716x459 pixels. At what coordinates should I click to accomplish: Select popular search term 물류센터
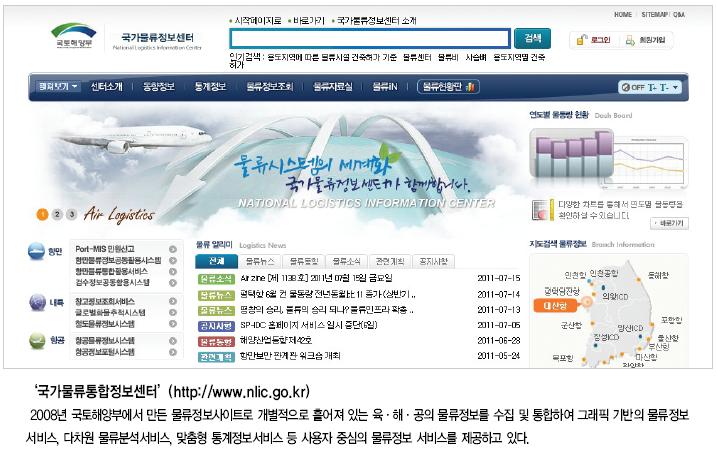417,57
